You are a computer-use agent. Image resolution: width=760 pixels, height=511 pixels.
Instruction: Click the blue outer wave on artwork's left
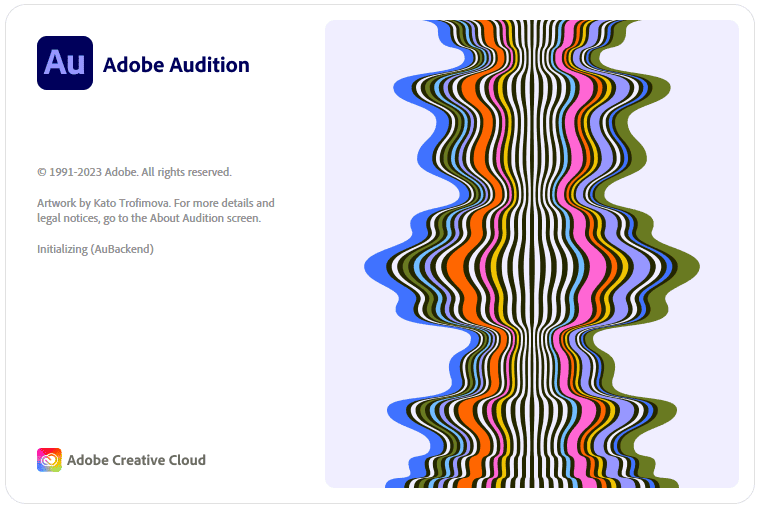(376, 265)
